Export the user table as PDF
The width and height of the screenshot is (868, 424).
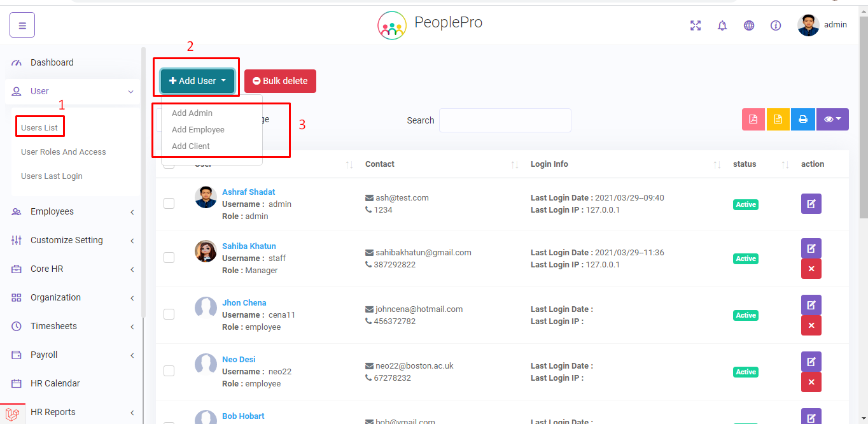pyautogui.click(x=753, y=119)
